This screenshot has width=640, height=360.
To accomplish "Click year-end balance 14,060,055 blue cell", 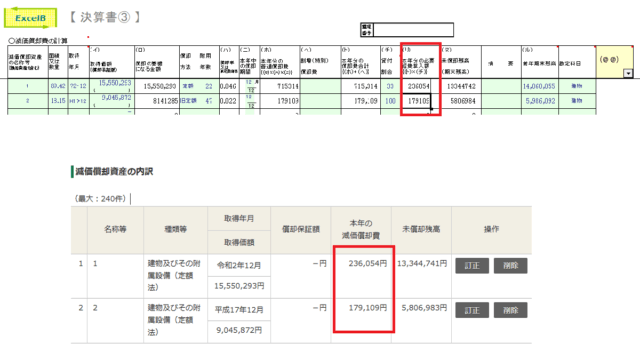I will [x=539, y=86].
